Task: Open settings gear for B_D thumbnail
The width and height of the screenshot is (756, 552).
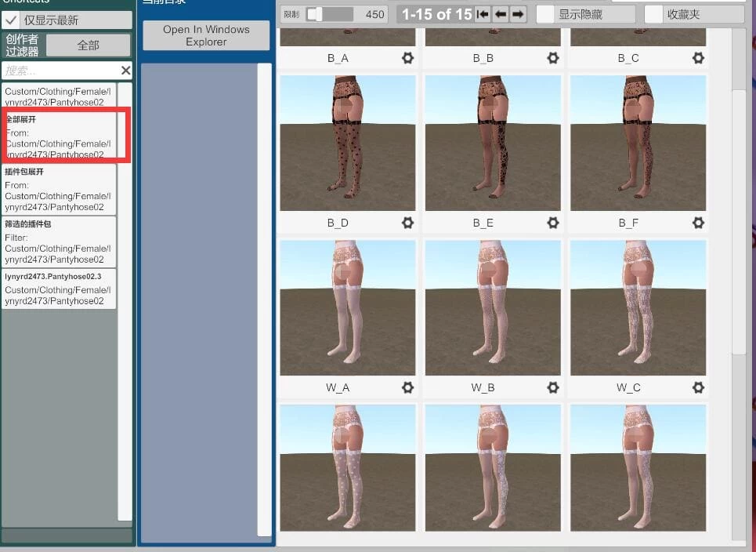Action: (407, 223)
